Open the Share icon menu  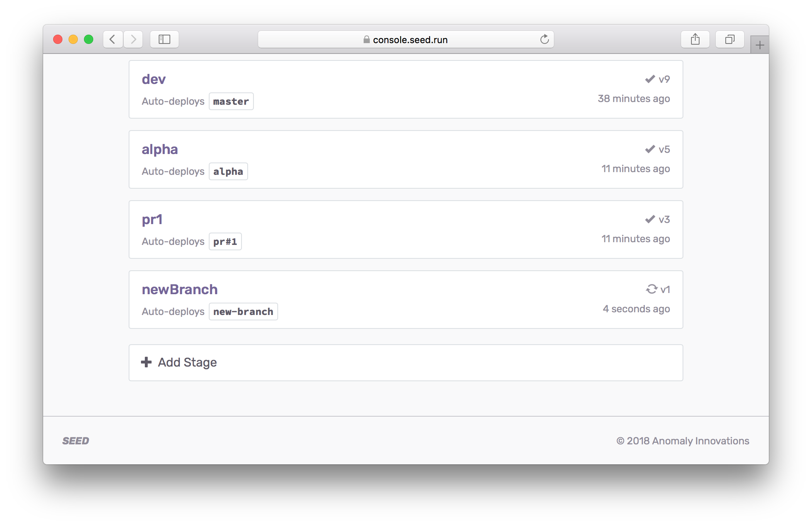tap(695, 39)
